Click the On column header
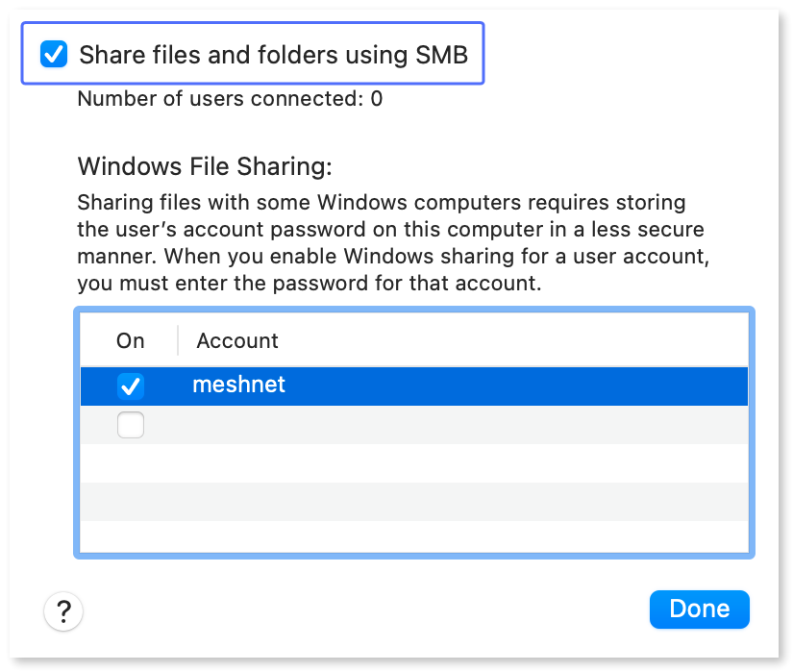The height and width of the screenshot is (672, 793). pyautogui.click(x=130, y=340)
